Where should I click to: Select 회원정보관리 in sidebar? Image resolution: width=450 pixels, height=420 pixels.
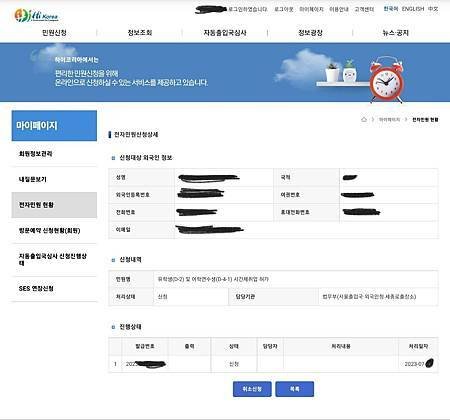pos(54,154)
